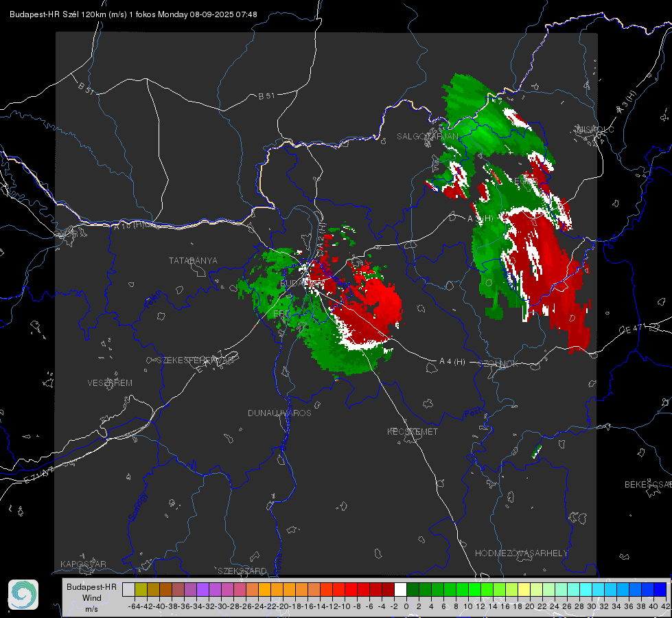Click the 'Budapest-HR Wind m/s' legend label
Image resolution: width=672 pixels, height=618 pixels.
click(91, 598)
